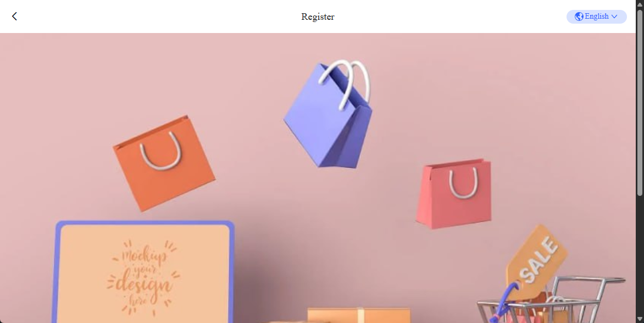Click the empty vertical scrollbar track
Viewport: 644px width, 323px height.
coord(640,255)
